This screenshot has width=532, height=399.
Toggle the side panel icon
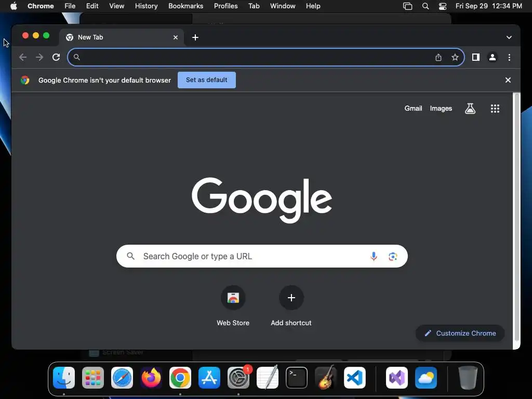pos(476,57)
